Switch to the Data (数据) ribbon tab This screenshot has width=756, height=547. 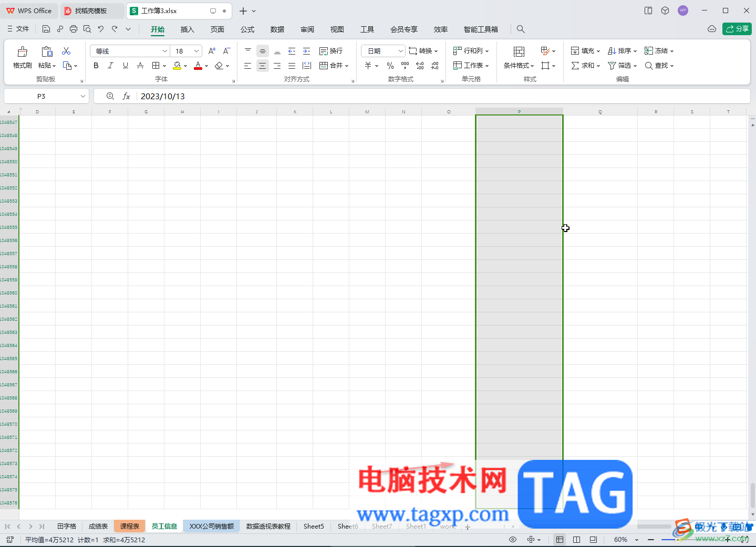click(277, 29)
